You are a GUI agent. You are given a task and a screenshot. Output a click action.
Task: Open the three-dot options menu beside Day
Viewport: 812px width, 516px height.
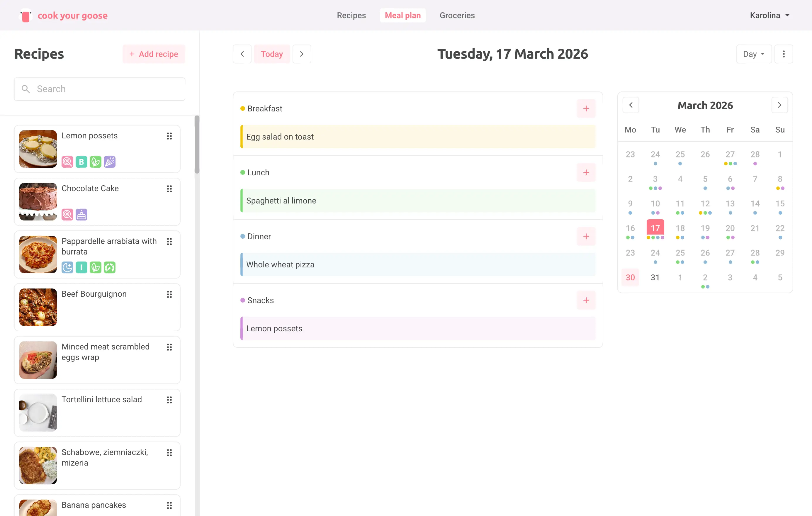click(x=783, y=54)
